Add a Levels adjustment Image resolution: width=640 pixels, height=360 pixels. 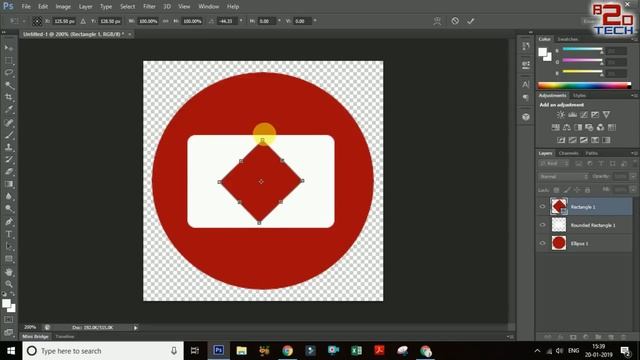point(572,115)
